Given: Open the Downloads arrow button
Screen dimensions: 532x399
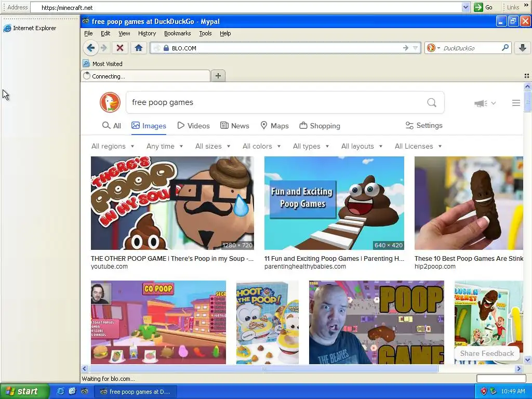Looking at the screenshot, I should point(523,48).
